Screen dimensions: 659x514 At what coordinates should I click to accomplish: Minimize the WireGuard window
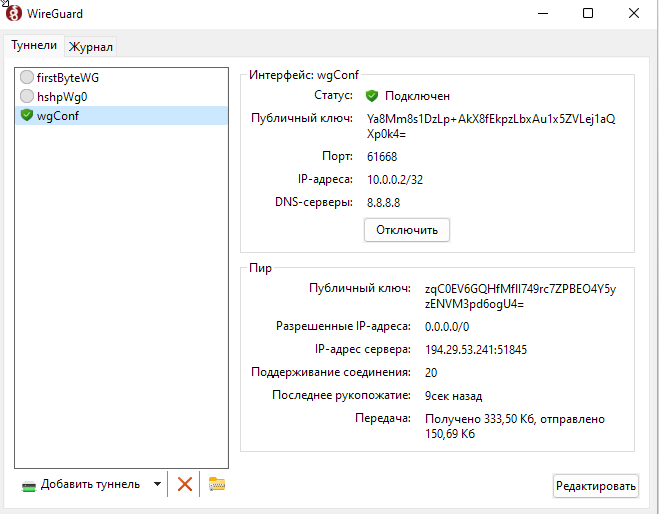[543, 13]
